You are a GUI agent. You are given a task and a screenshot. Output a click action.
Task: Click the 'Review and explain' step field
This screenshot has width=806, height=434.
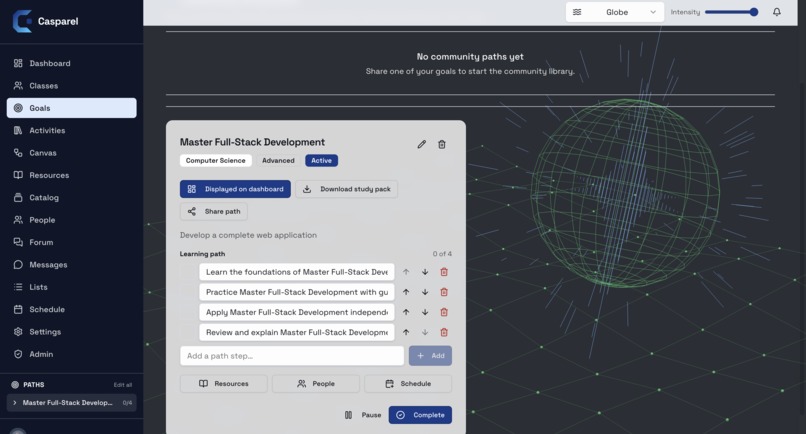[x=297, y=332]
